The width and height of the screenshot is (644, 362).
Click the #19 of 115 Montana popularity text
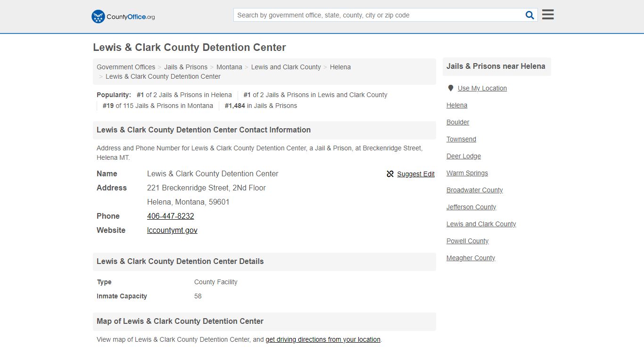158,106
